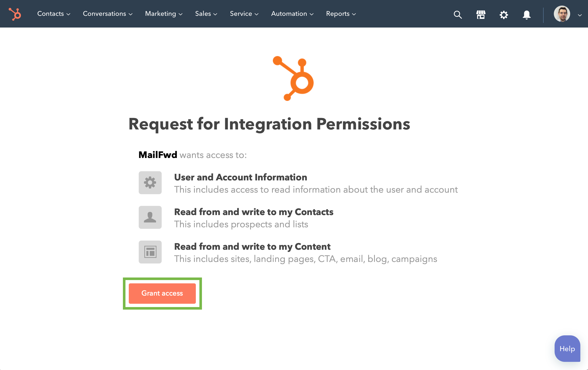Click the user avatar photo
This screenshot has height=370, width=588.
click(562, 14)
